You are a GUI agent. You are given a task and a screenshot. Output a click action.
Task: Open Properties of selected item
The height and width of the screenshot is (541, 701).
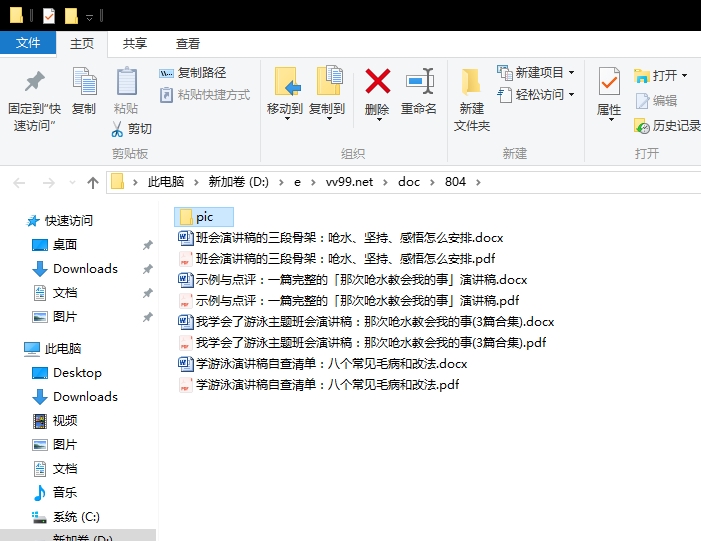pyautogui.click(x=609, y=93)
